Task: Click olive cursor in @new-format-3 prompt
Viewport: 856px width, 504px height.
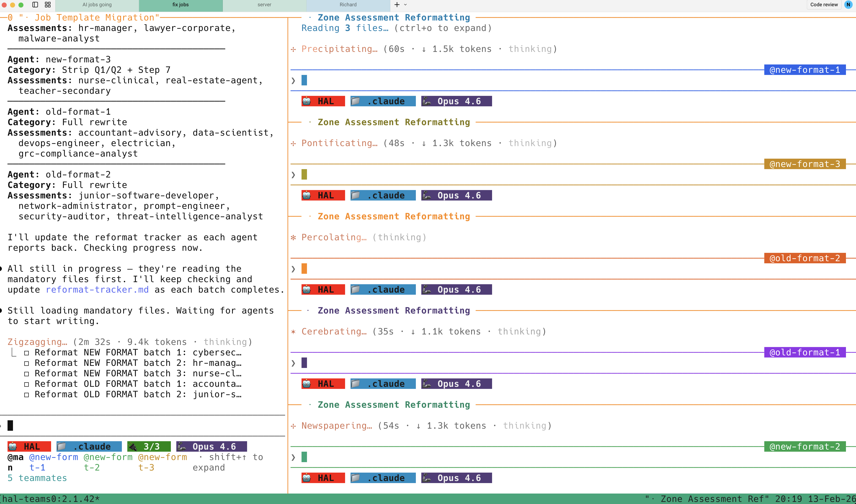Action: coord(304,175)
